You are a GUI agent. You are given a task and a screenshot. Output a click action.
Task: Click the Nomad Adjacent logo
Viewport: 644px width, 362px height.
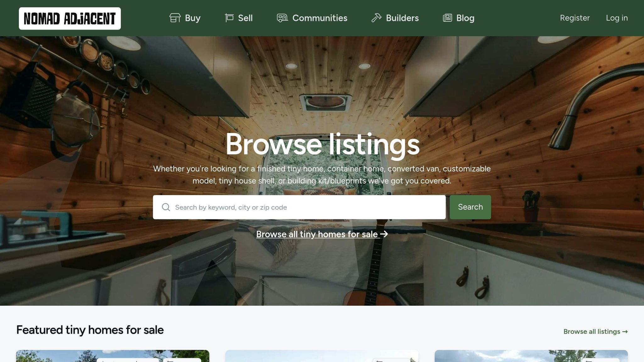tap(70, 19)
